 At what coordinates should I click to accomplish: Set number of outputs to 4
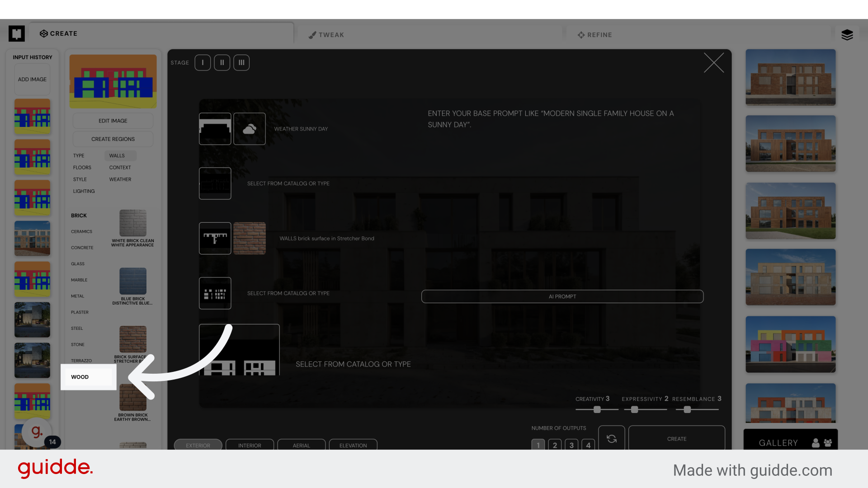[588, 445]
